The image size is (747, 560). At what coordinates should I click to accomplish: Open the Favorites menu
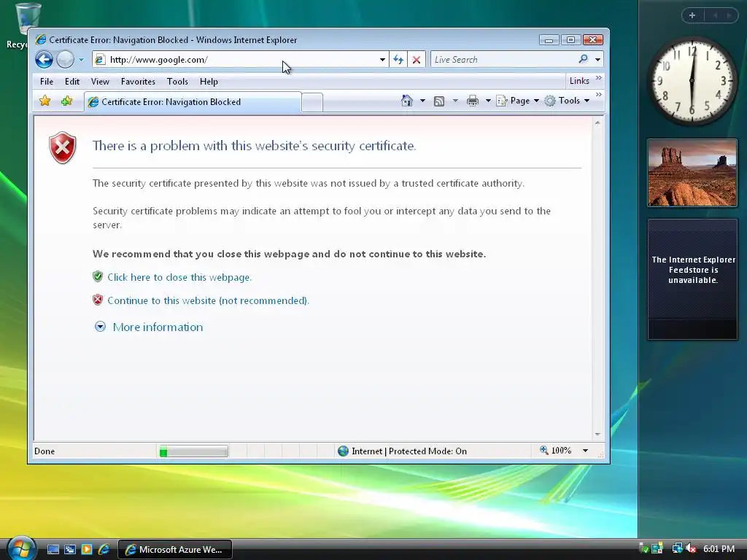click(138, 82)
